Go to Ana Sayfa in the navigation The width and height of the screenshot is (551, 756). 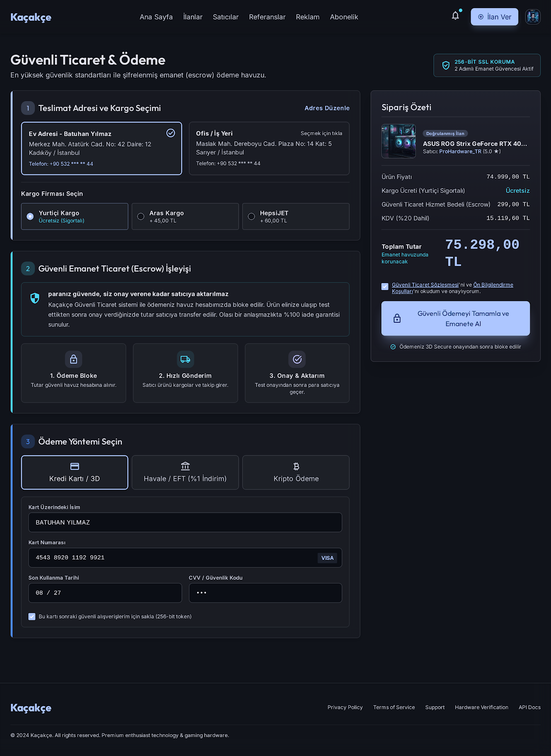(156, 17)
